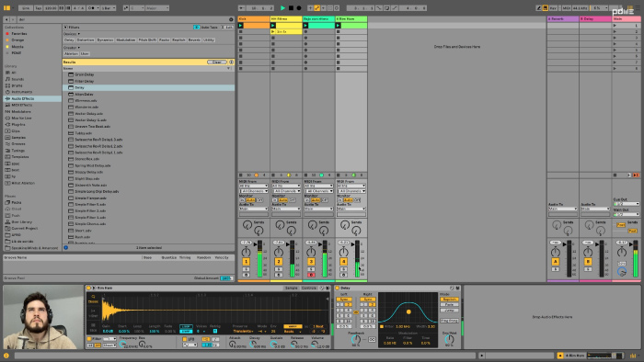
Task: Select Repitch mode in Delay device
Action: point(449,300)
